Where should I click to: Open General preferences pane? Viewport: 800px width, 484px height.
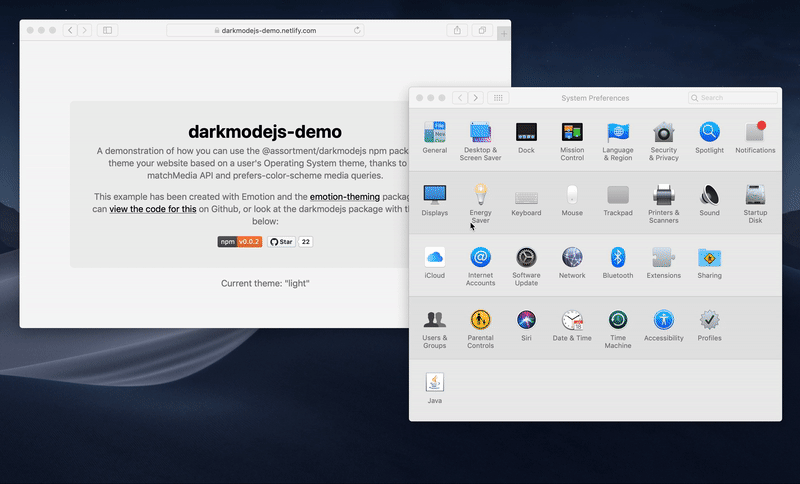coord(435,138)
